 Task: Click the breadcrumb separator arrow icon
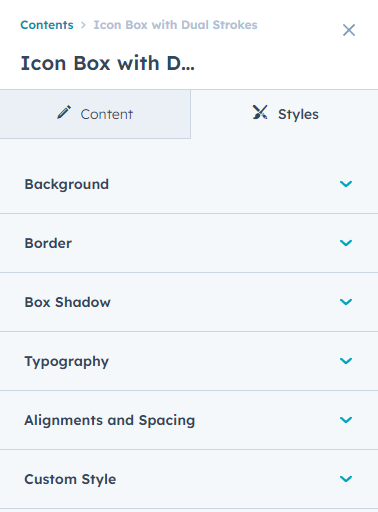click(83, 25)
